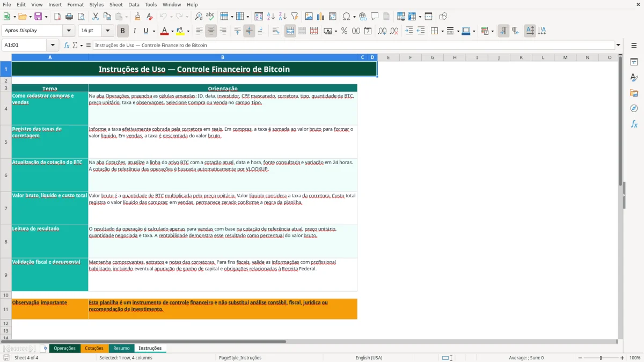Toggle Align Right
Viewport: 644px width, 362px height.
point(223,31)
